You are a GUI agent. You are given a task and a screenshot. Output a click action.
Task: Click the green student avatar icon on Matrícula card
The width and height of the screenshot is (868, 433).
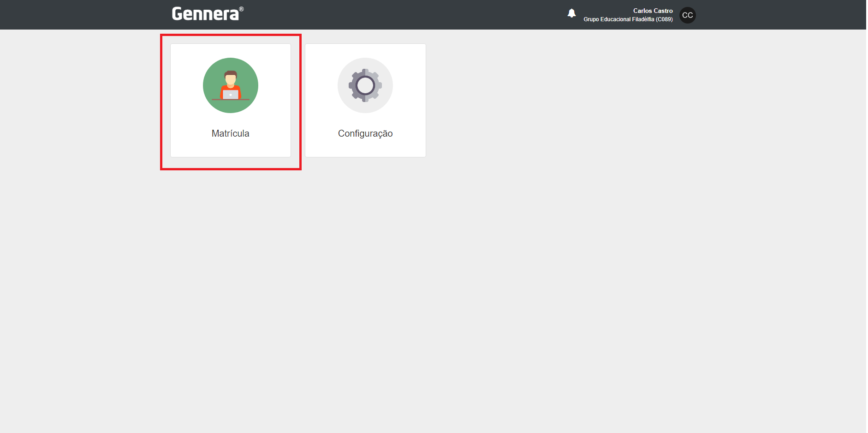point(230,85)
